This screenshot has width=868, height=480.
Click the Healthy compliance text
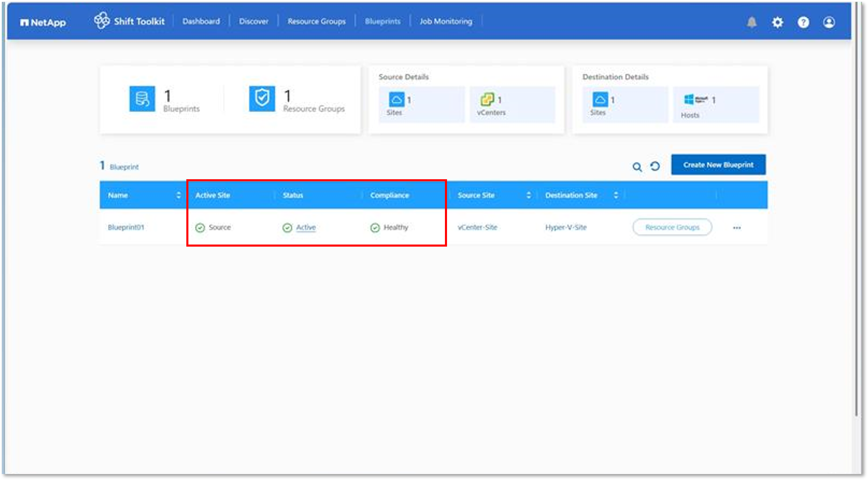click(396, 227)
